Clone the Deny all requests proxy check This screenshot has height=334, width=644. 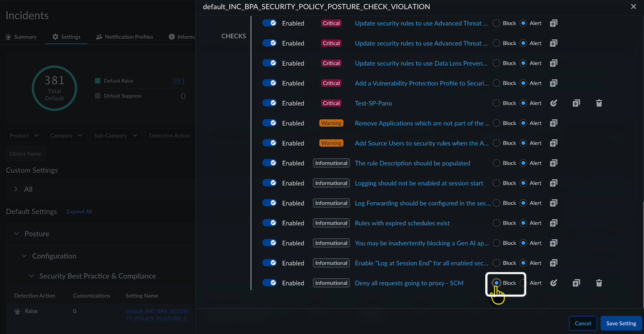576,283
